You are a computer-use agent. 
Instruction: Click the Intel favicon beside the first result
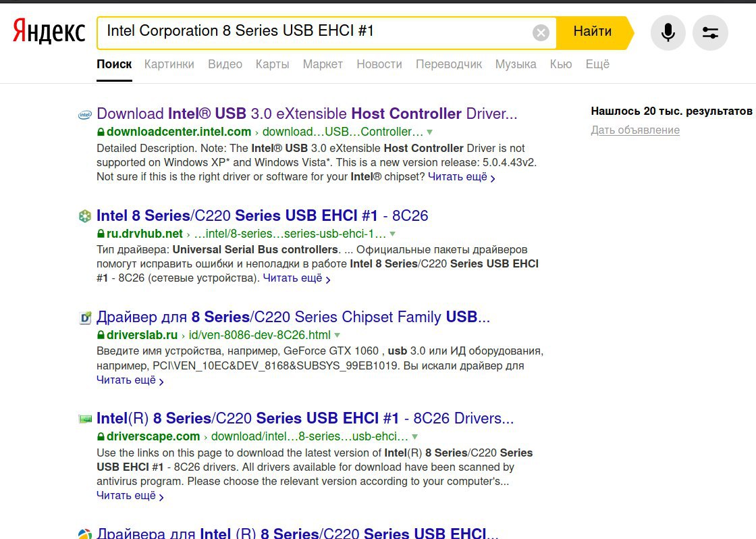[85, 115]
